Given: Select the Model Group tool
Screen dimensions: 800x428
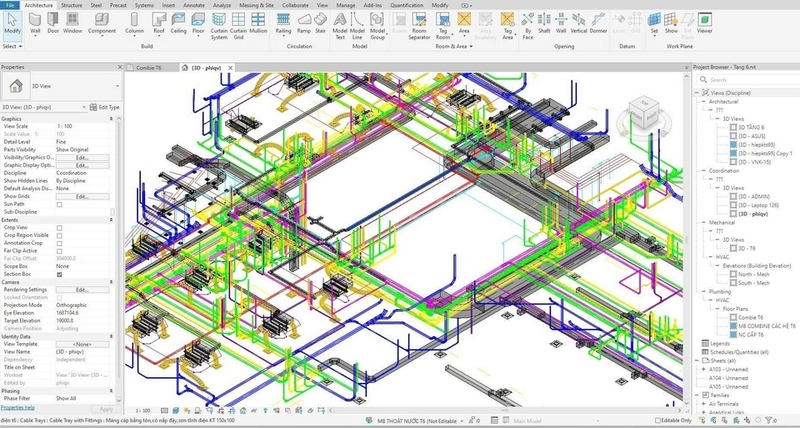Looking at the screenshot, I should [377, 27].
